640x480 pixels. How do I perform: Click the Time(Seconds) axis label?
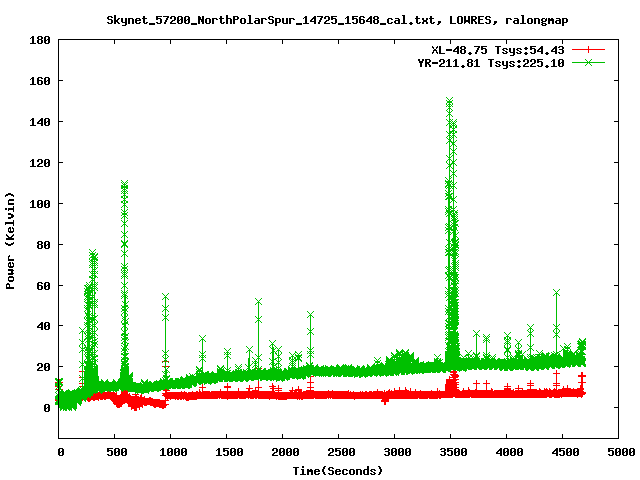tap(338, 471)
